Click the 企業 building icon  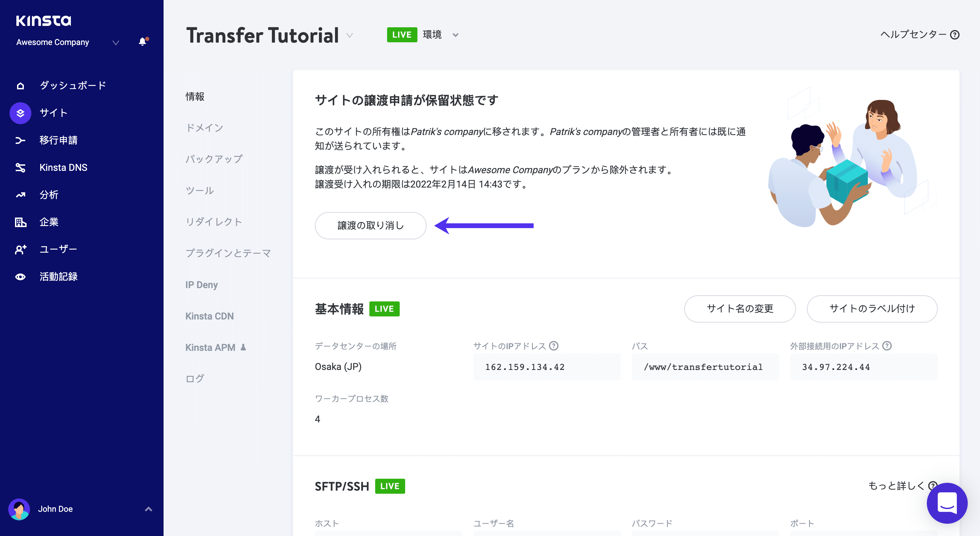[20, 222]
